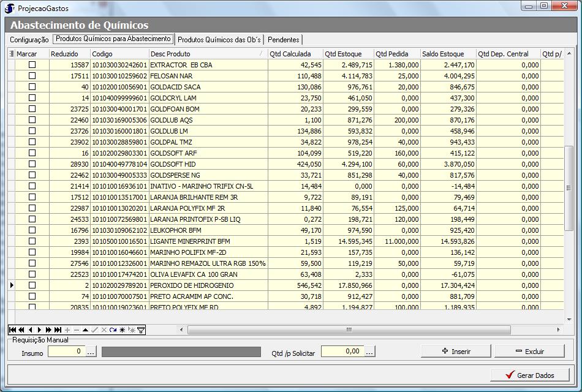The height and width of the screenshot is (392, 582).
Task: Open the Qtd /p Solicitar ellipsis button
Action: click(x=369, y=352)
